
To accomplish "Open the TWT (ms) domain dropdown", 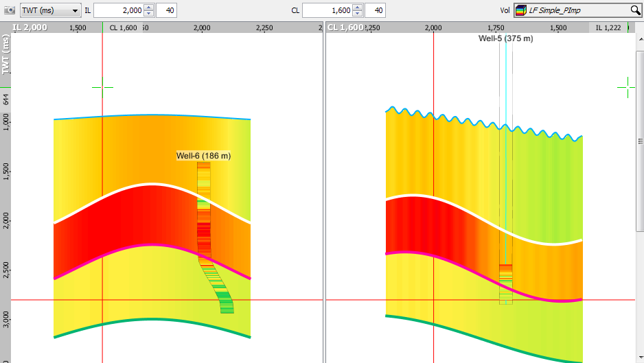I will point(50,10).
